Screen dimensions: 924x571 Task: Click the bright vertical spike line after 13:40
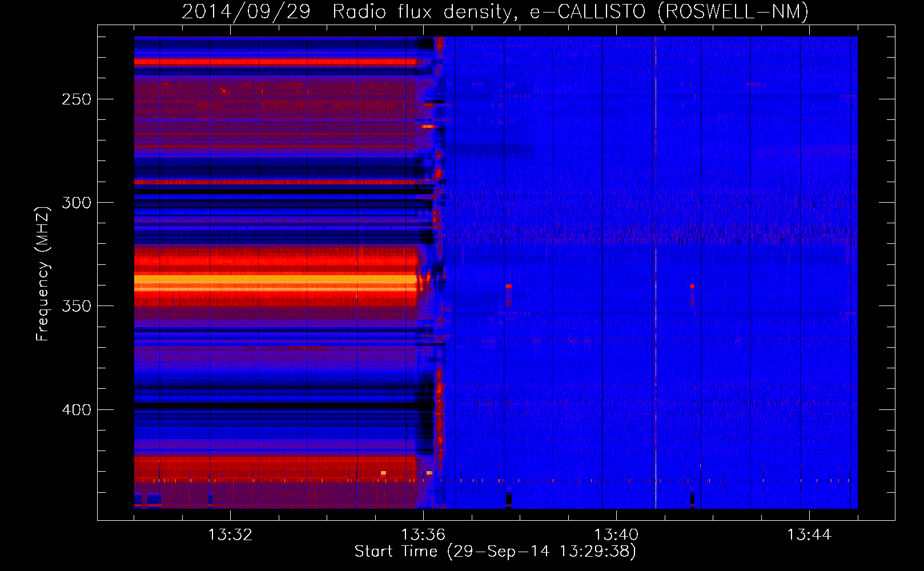click(x=656, y=272)
